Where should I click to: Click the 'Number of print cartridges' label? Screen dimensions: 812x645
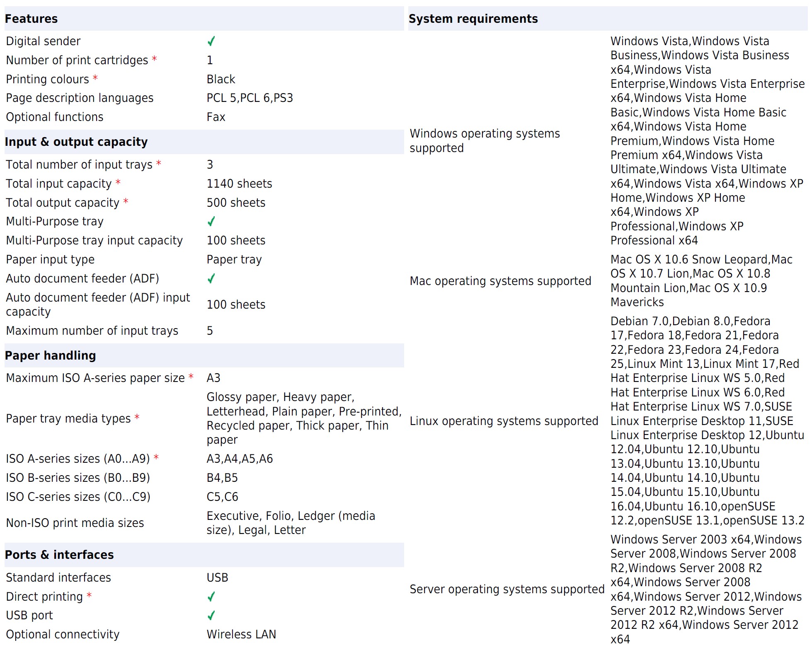(77, 60)
